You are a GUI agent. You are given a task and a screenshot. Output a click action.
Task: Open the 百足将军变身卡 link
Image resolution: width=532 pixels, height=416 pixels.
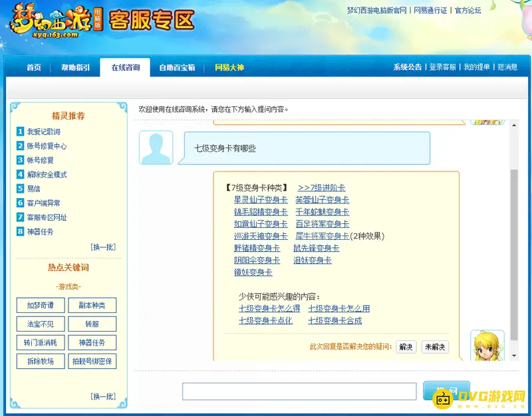point(322,224)
